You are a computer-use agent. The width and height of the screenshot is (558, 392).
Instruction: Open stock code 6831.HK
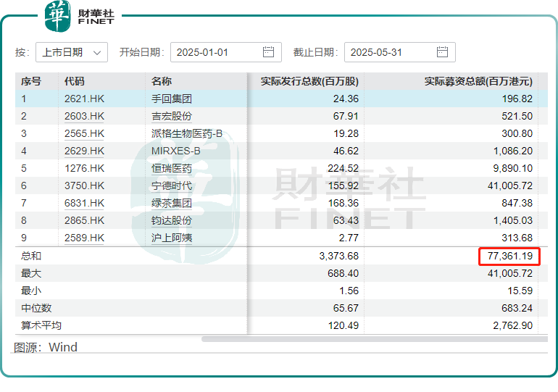[x=84, y=203]
